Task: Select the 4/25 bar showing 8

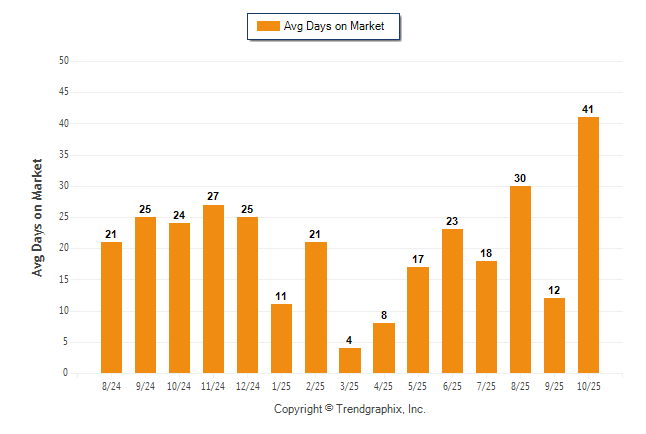Action: tap(384, 347)
